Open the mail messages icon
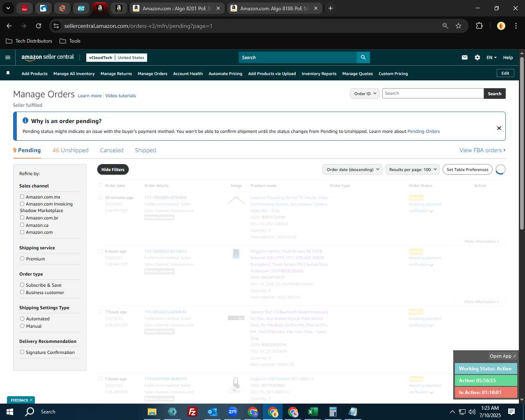Screen dimensions: 525x420 pyautogui.click(x=465, y=57)
